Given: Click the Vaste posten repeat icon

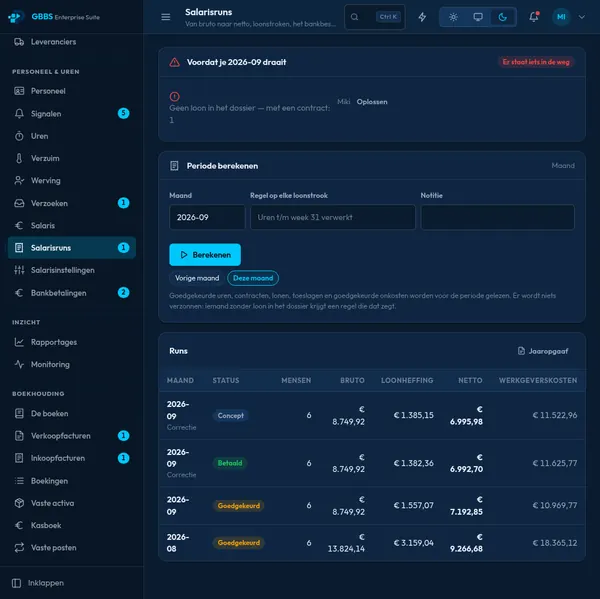Looking at the screenshot, I should click(x=19, y=548).
